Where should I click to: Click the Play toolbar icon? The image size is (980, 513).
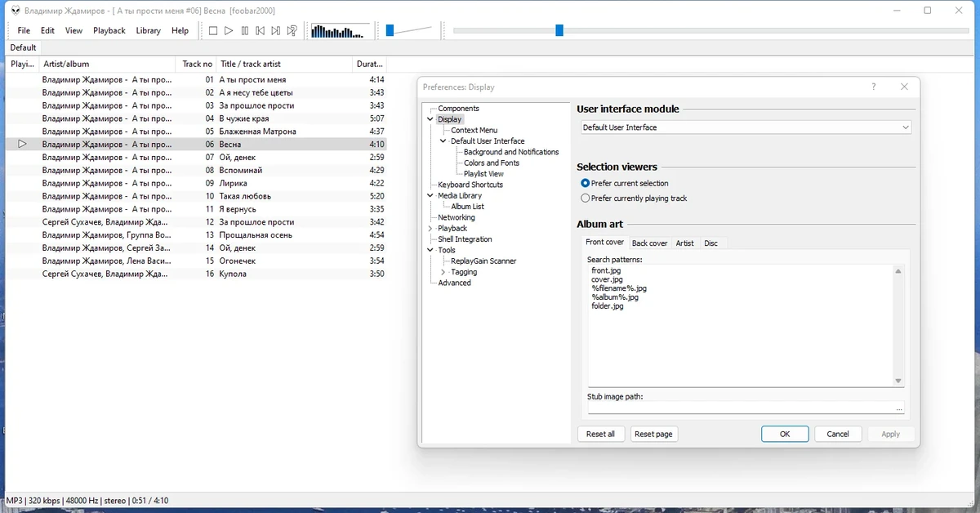click(x=229, y=31)
